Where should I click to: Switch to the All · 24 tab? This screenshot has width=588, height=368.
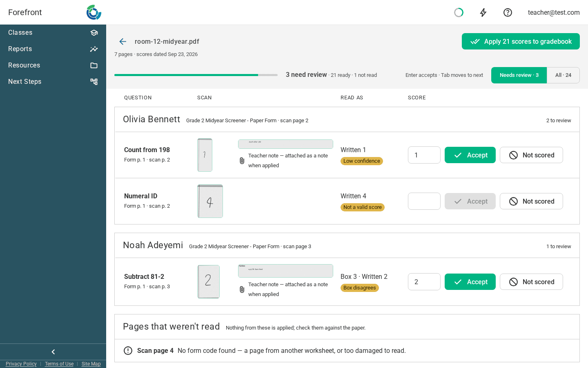coord(563,75)
